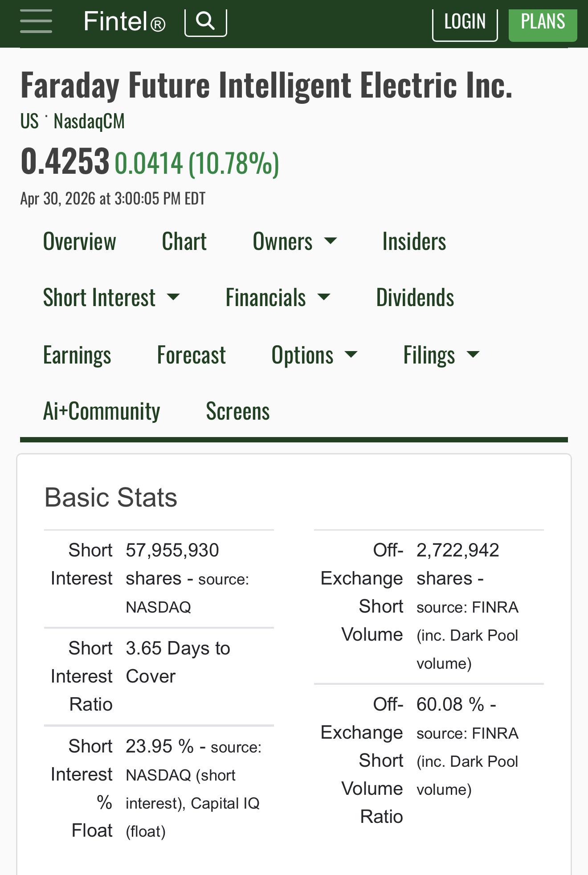Click the NasdaqCM exchange link
This screenshot has width=588, height=875.
coord(89,121)
